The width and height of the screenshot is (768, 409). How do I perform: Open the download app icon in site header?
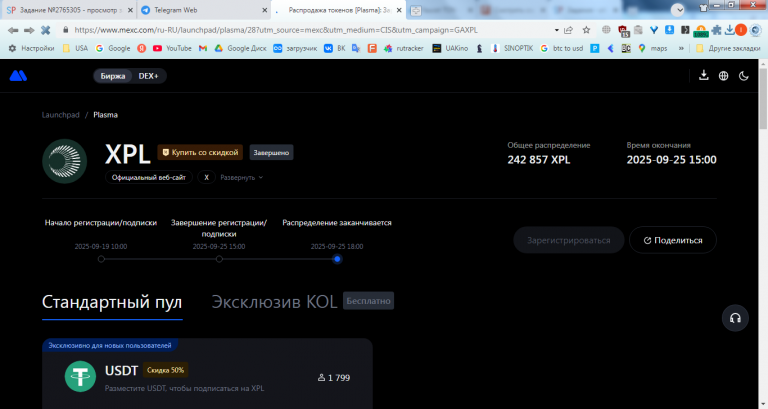[703, 75]
